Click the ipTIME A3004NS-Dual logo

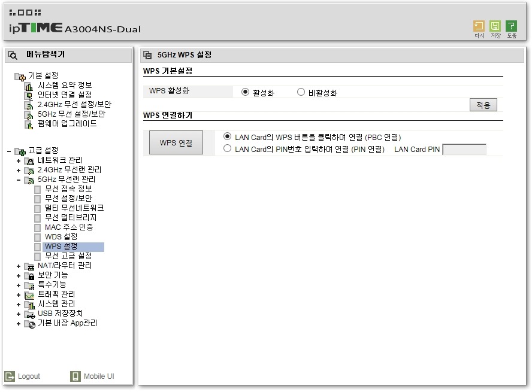tap(75, 28)
